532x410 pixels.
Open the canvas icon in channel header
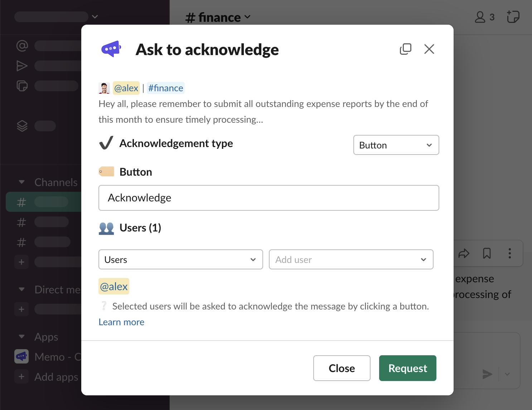click(513, 17)
